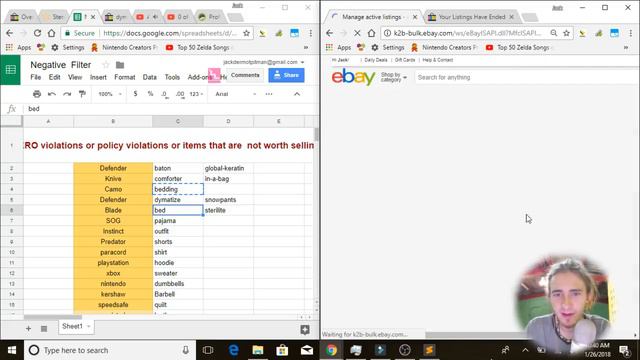
Task: Open Daily Deals link on eBay
Action: [376, 60]
